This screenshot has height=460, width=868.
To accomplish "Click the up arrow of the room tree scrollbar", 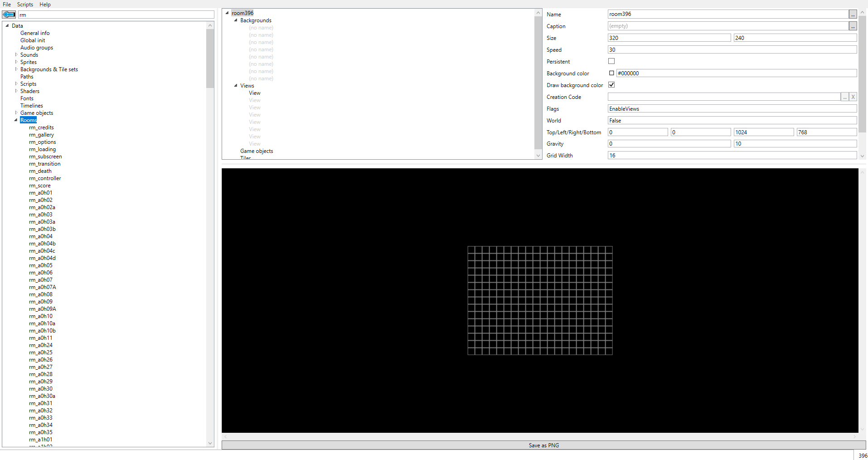I will pos(538,13).
